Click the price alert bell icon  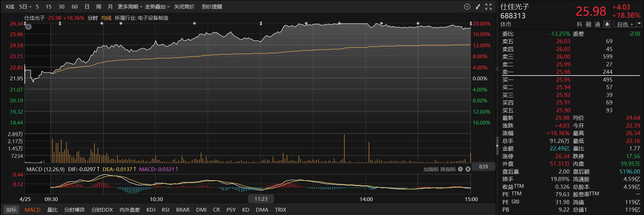coord(607,24)
